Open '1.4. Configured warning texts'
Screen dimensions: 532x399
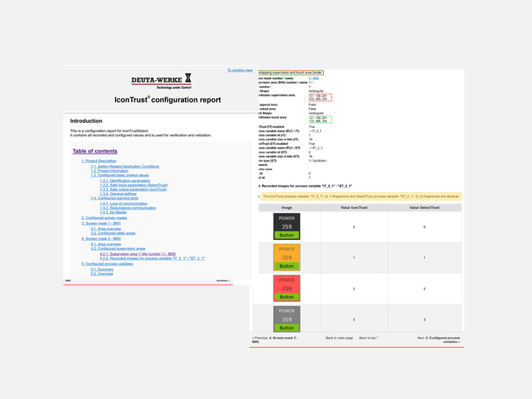point(114,198)
